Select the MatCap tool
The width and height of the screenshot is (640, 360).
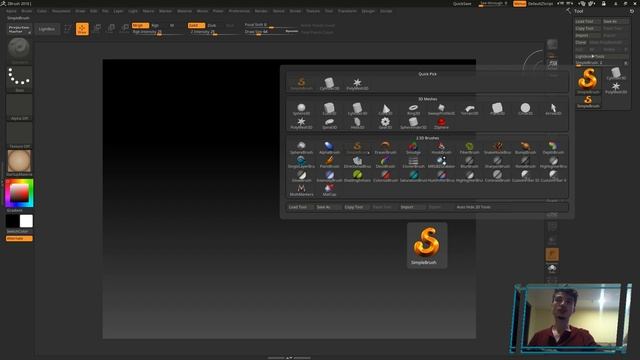click(x=329, y=190)
